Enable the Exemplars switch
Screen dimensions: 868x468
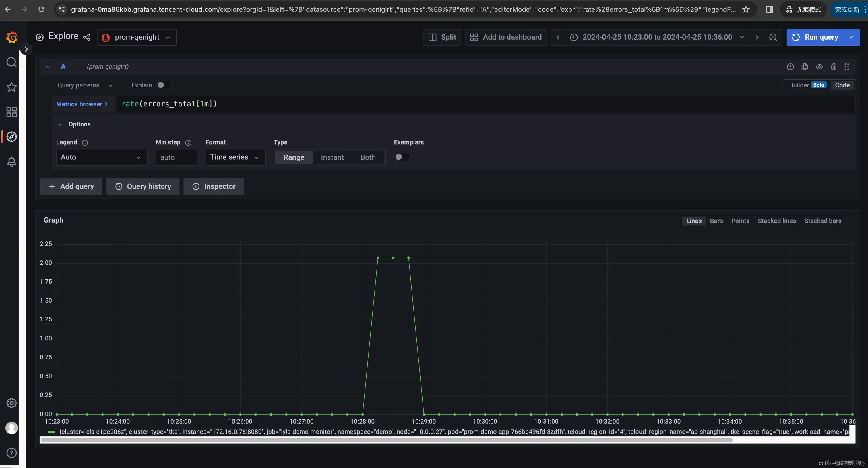(402, 157)
